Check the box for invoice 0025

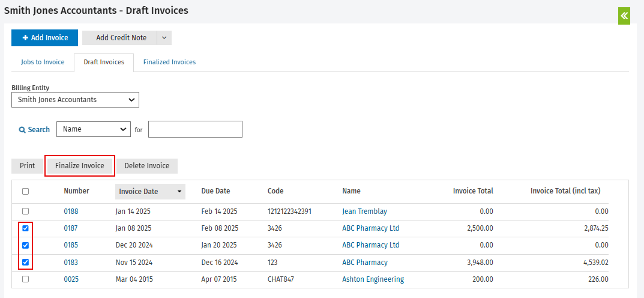tap(25, 279)
